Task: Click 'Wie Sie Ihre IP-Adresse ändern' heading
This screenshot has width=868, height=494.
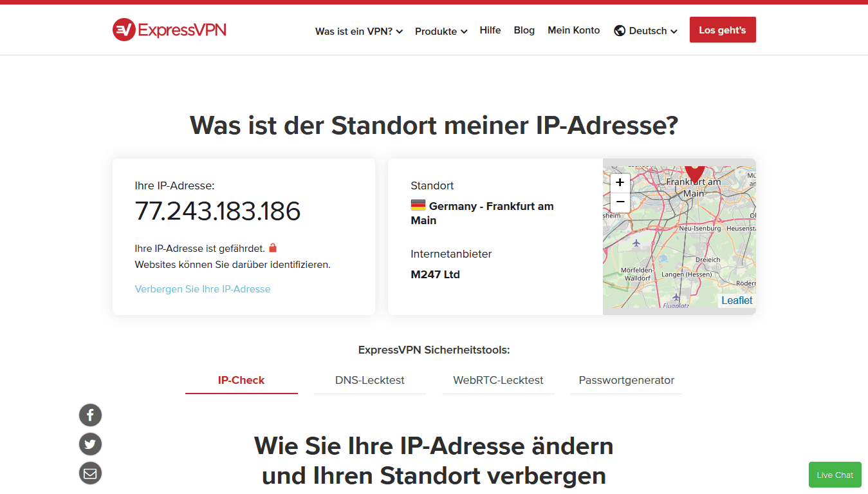Action: 434,446
